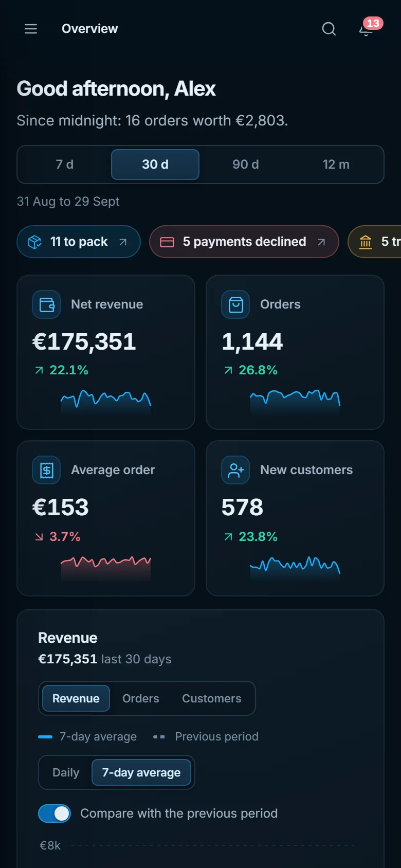The height and width of the screenshot is (868, 401).
Task: Click the add-user icon beside New customers
Action: pos(235,470)
